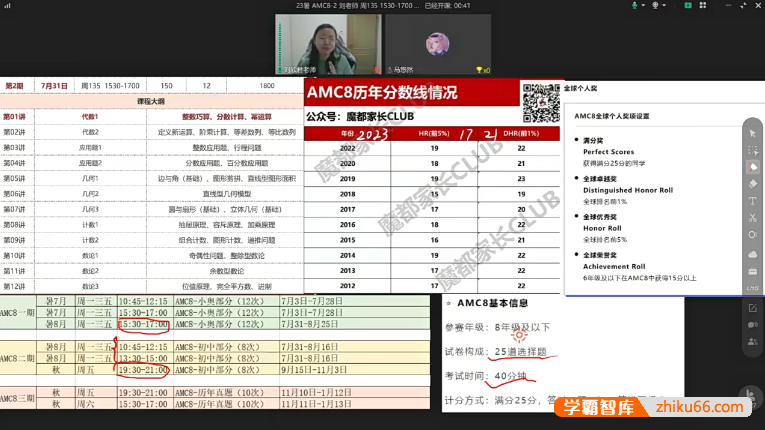765x430 pixels.
Task: Click the '第2期' cell at top of table
Action: click(x=14, y=85)
